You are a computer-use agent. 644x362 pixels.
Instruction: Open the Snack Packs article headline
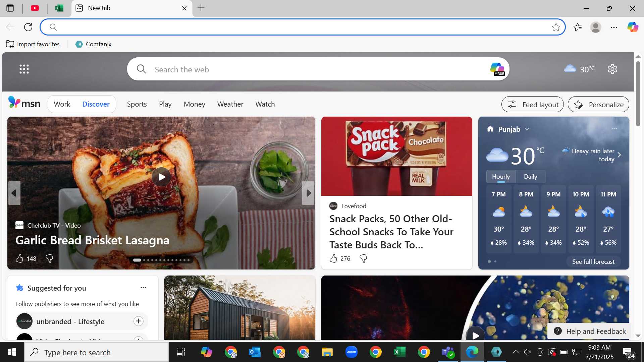(x=391, y=232)
